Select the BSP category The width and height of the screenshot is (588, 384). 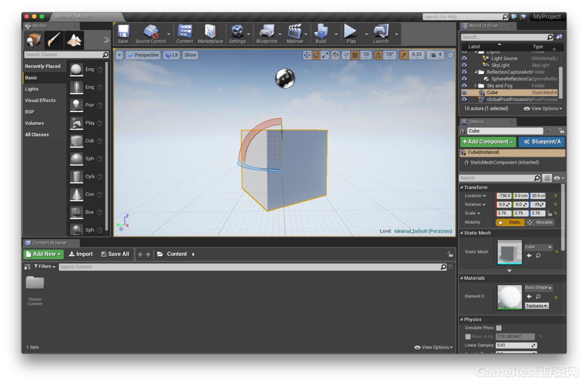(x=29, y=112)
